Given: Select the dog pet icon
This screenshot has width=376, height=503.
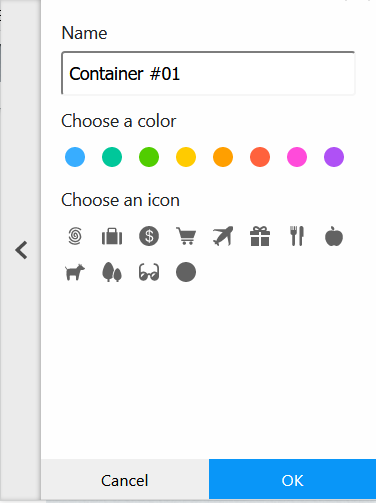Looking at the screenshot, I should point(75,272).
